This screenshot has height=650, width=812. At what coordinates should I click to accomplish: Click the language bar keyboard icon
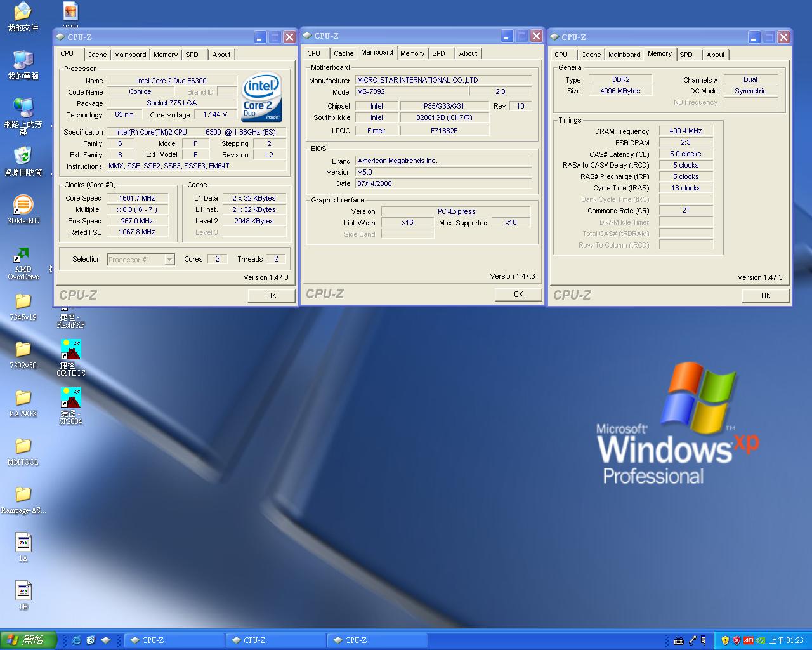click(679, 640)
